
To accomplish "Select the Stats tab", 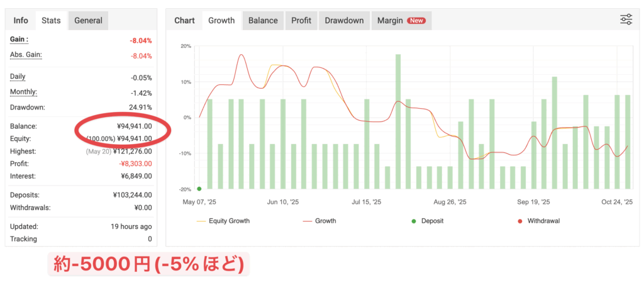I will [51, 20].
